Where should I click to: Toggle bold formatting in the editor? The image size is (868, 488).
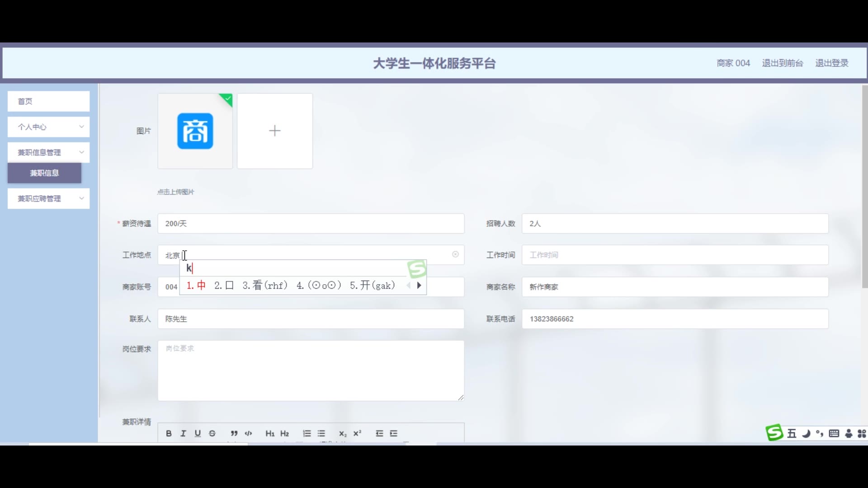point(169,433)
